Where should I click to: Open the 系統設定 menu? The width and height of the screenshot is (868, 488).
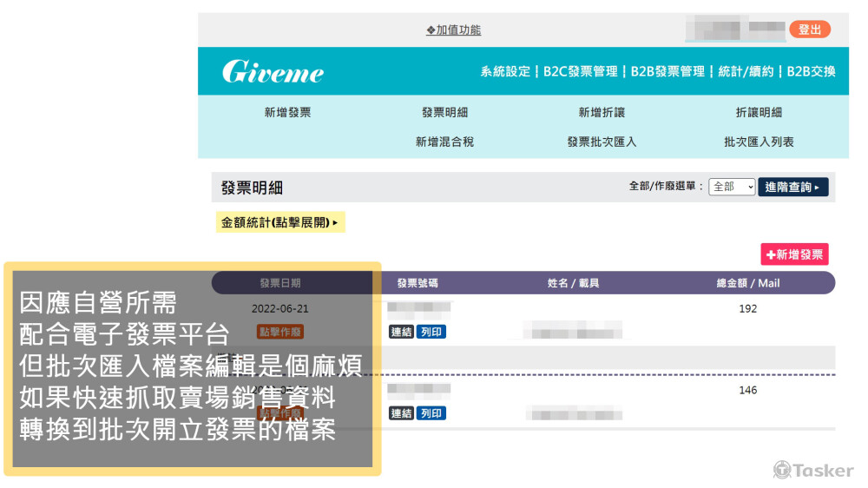tap(504, 72)
